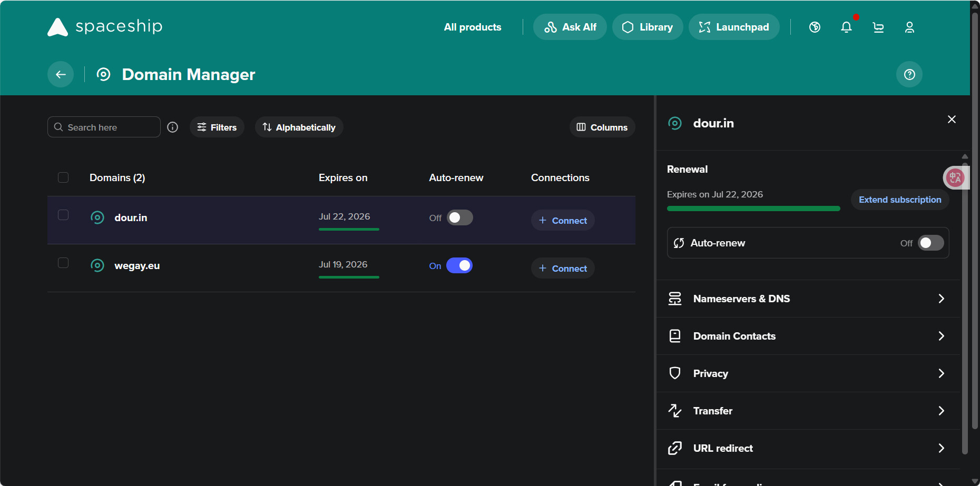Expand Domain Contacts section

808,336
